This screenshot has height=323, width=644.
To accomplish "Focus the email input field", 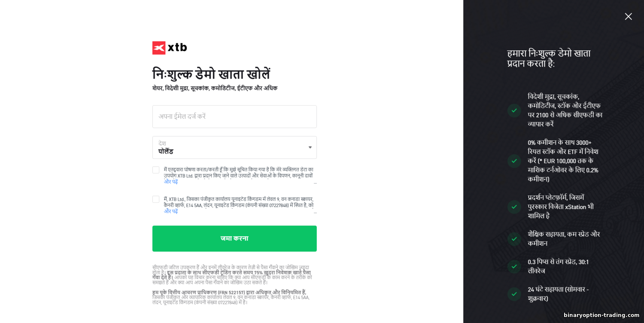I will (234, 116).
